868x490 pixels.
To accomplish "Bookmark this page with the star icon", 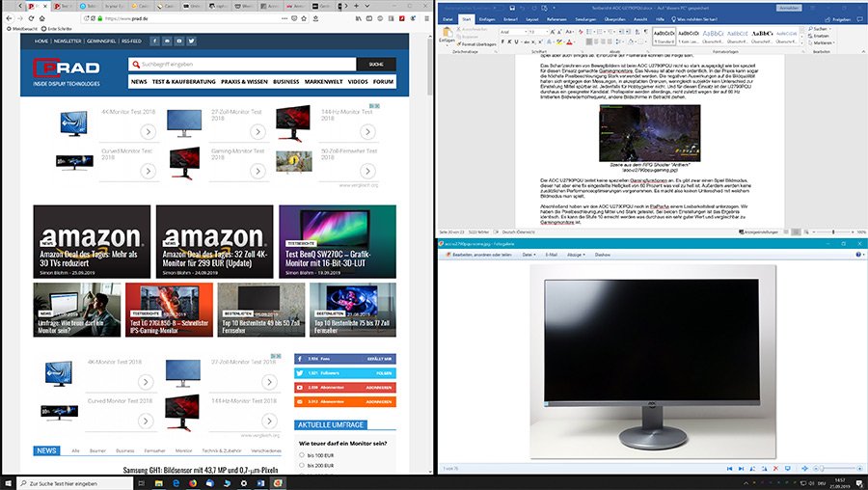I will [x=304, y=18].
